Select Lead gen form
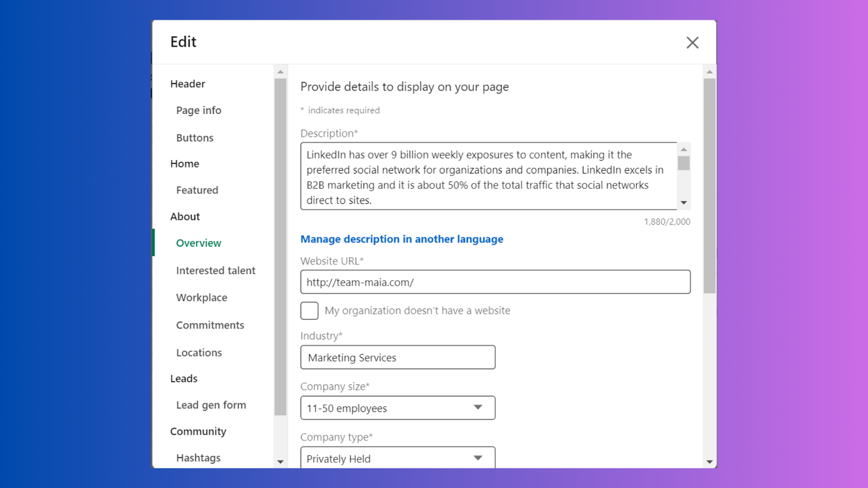868x488 pixels. (211, 405)
